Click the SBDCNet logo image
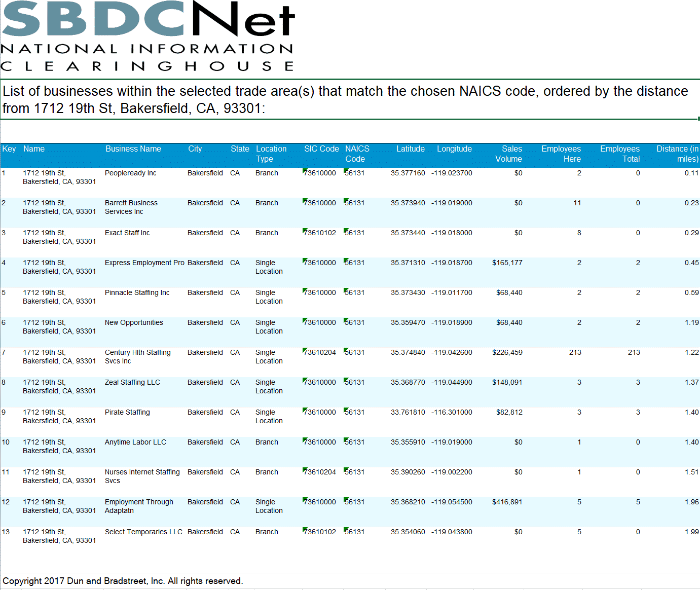The image size is (700, 590). point(148,36)
